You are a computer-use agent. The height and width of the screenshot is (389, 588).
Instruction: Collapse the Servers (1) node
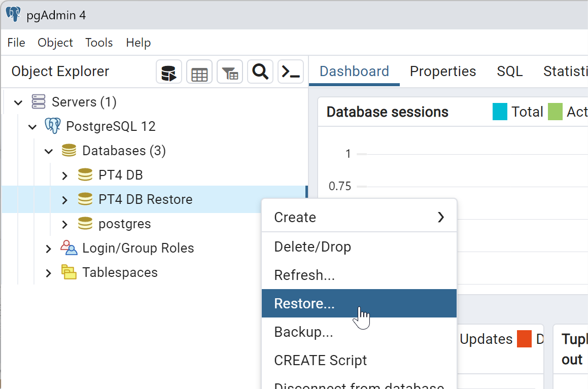[18, 102]
